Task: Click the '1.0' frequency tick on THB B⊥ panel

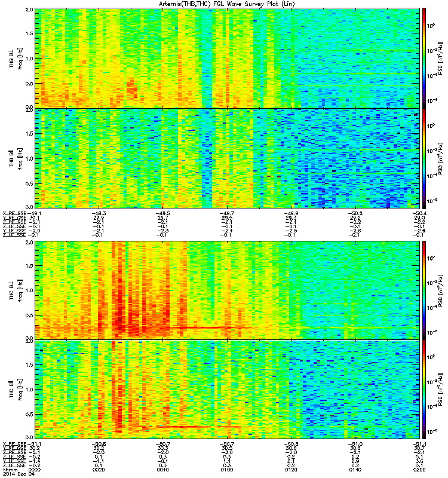Action: click(x=29, y=59)
